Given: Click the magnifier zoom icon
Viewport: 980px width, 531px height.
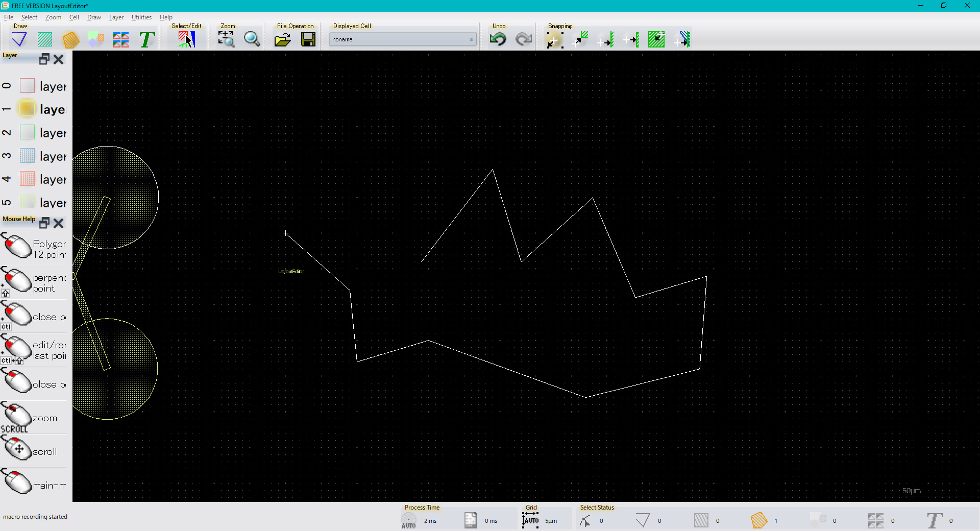Looking at the screenshot, I should point(252,39).
